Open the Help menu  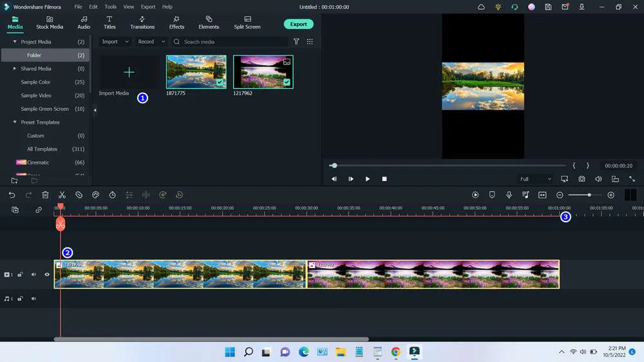(x=167, y=7)
